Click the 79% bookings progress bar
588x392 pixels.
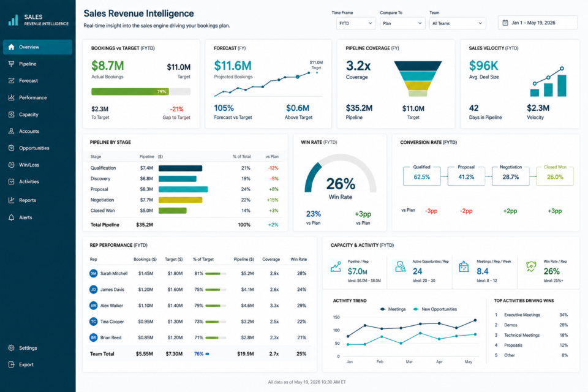pos(141,91)
